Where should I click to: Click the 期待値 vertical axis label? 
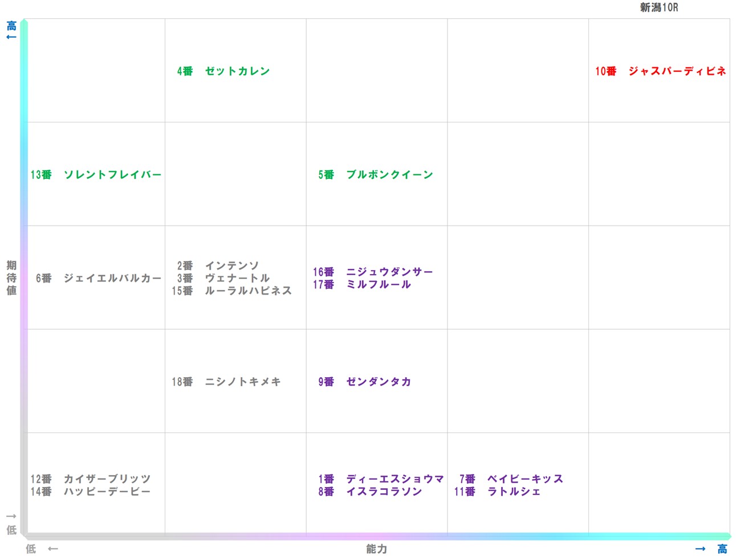(x=11, y=278)
